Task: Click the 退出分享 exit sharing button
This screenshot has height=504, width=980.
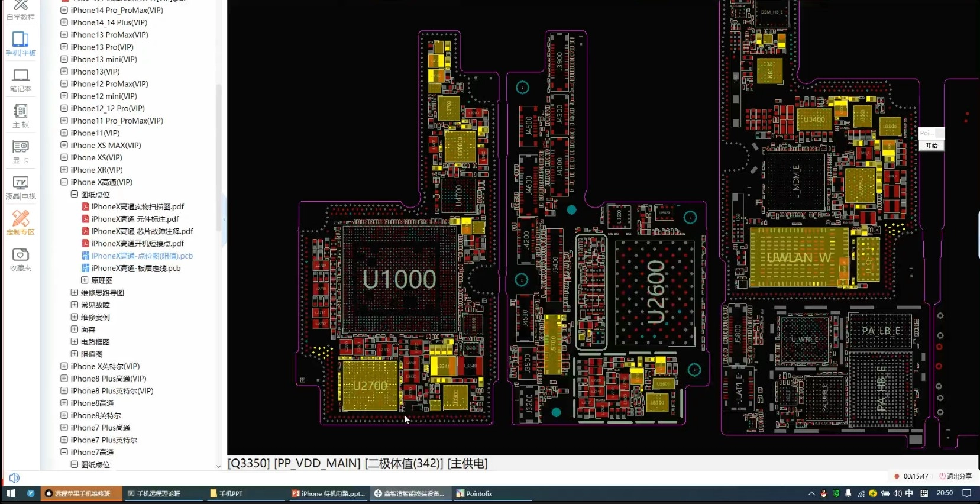Action: (x=955, y=476)
